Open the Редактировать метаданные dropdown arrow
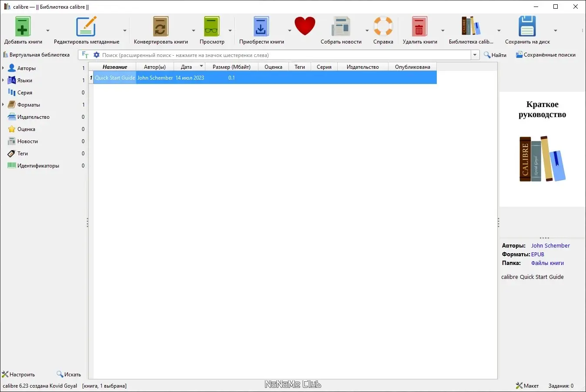This screenshot has height=392, width=586. point(125,30)
